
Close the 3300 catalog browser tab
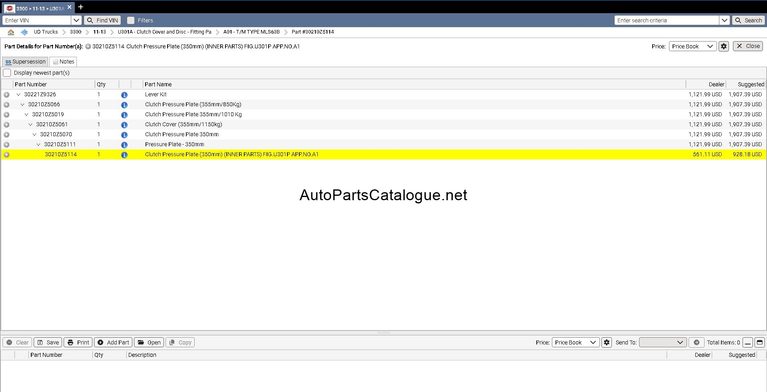pyautogui.click(x=69, y=7)
